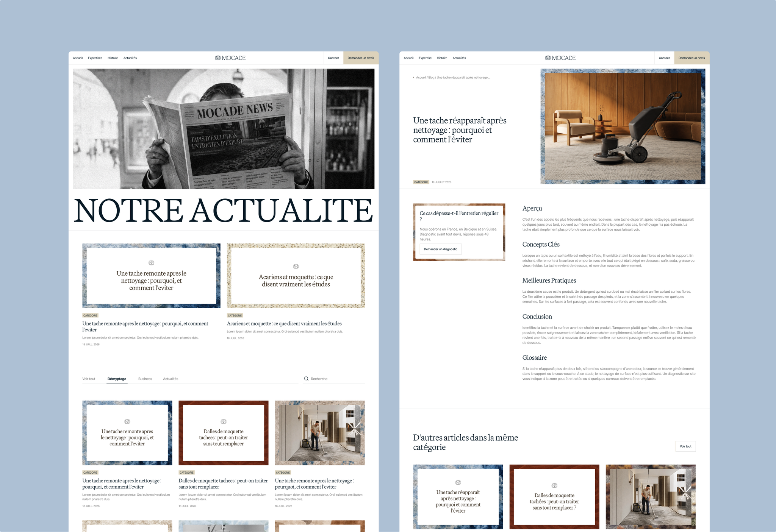The height and width of the screenshot is (532, 776).
Task: Click Contact in the left page header
Action: 333,58
